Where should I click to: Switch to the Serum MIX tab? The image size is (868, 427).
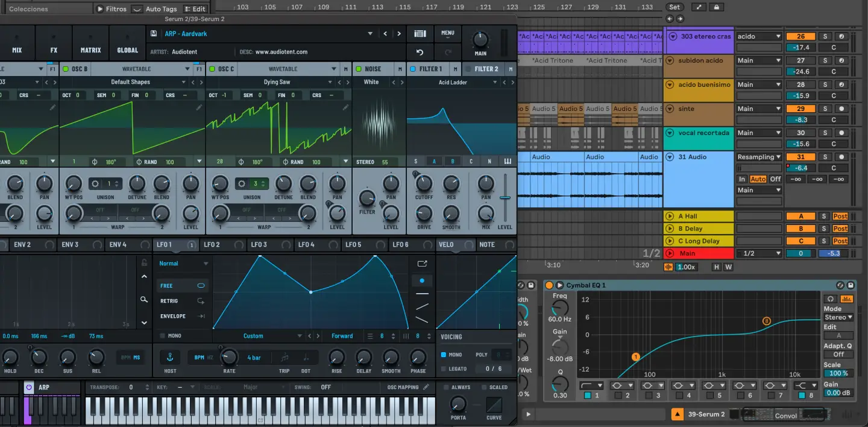[x=17, y=42]
